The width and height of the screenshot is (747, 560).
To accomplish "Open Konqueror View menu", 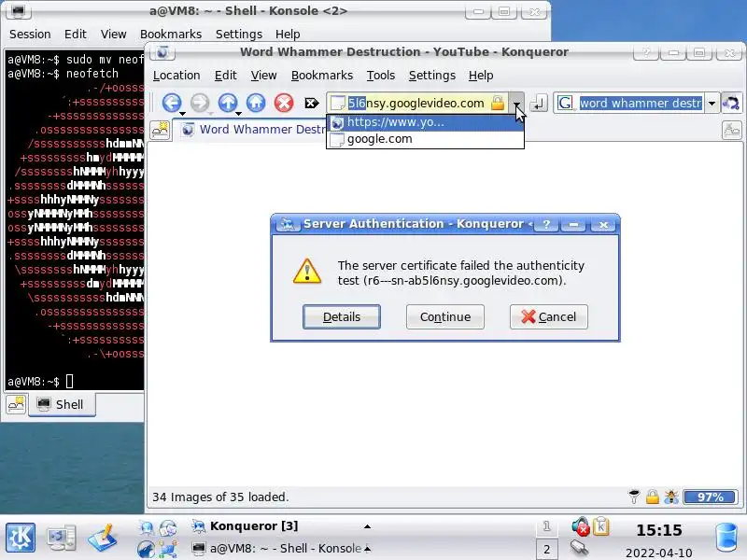I will pyautogui.click(x=263, y=76).
